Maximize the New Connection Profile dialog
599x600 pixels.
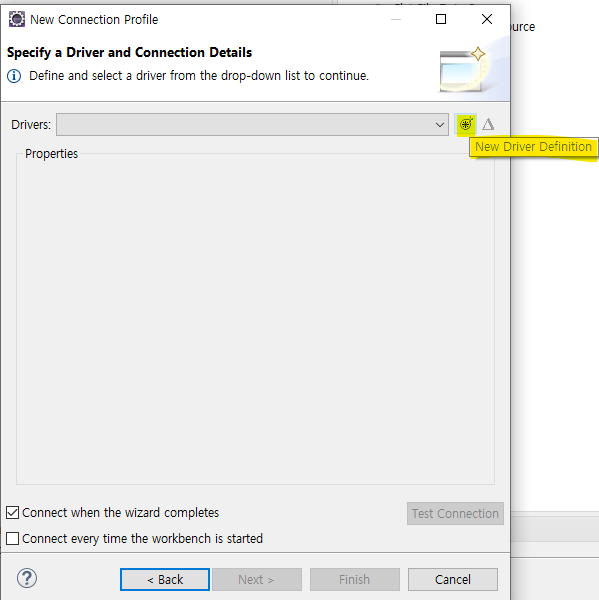pos(441,19)
